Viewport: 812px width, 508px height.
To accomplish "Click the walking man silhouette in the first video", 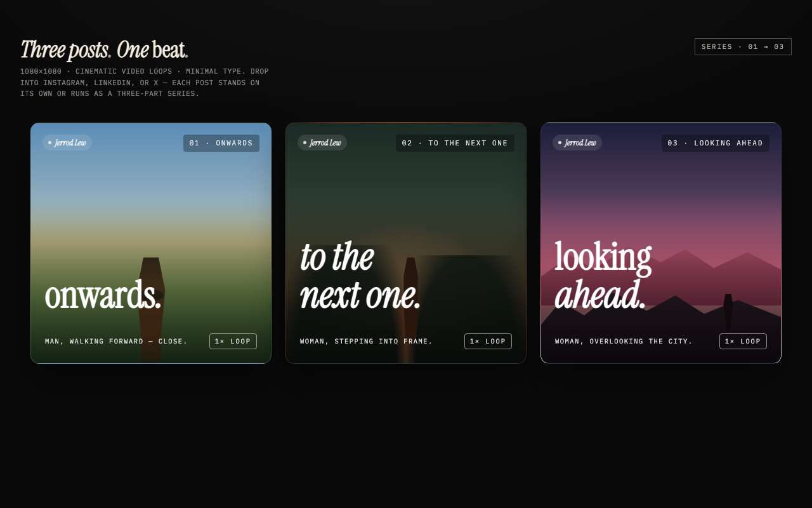I will 151,305.
